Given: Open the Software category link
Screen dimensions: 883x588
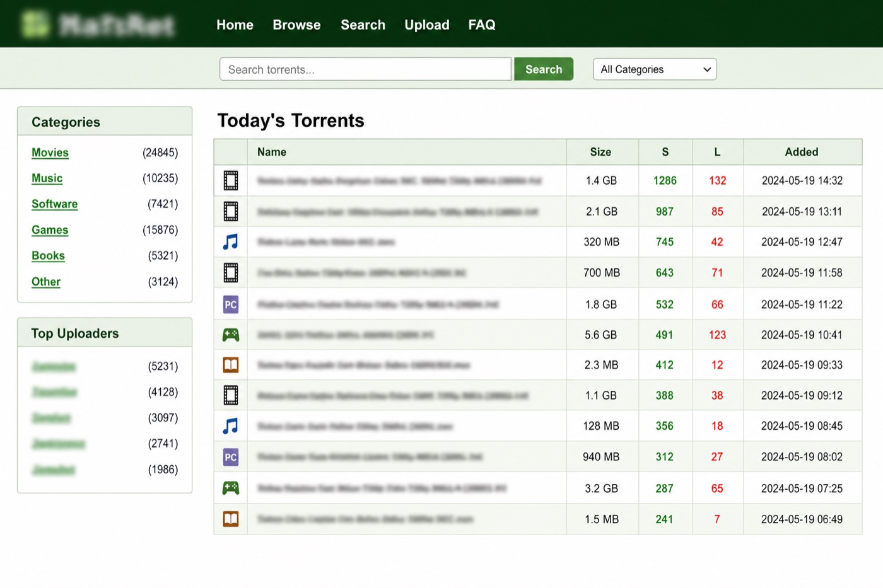Looking at the screenshot, I should coord(55,204).
